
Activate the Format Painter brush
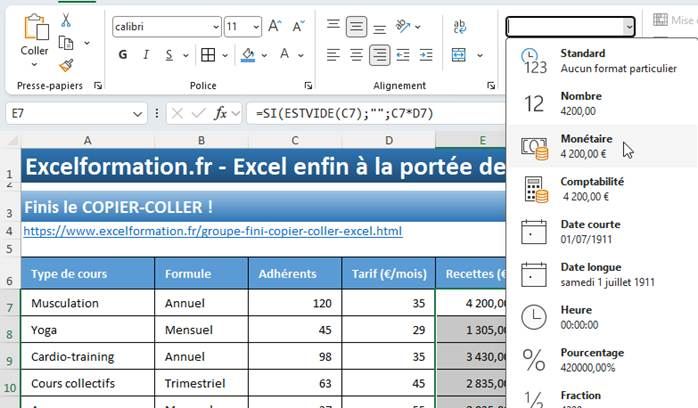pos(66,66)
